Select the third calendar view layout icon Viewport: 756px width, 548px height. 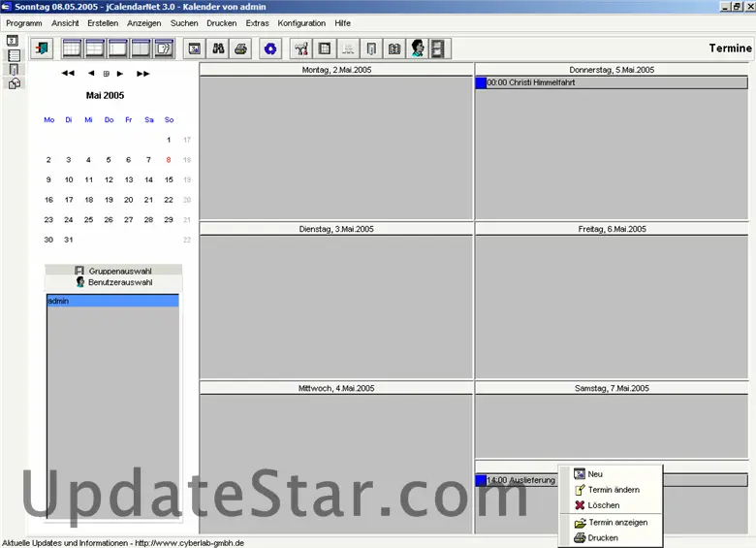pyautogui.click(x=117, y=48)
